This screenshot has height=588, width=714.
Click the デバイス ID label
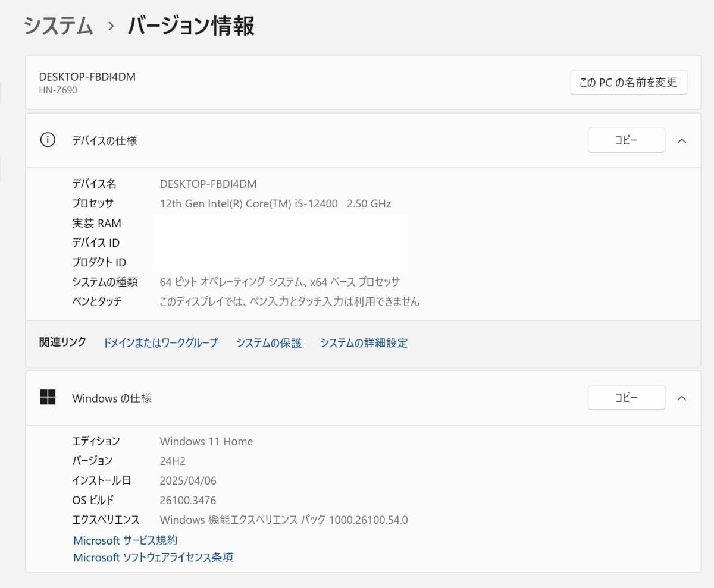(96, 243)
